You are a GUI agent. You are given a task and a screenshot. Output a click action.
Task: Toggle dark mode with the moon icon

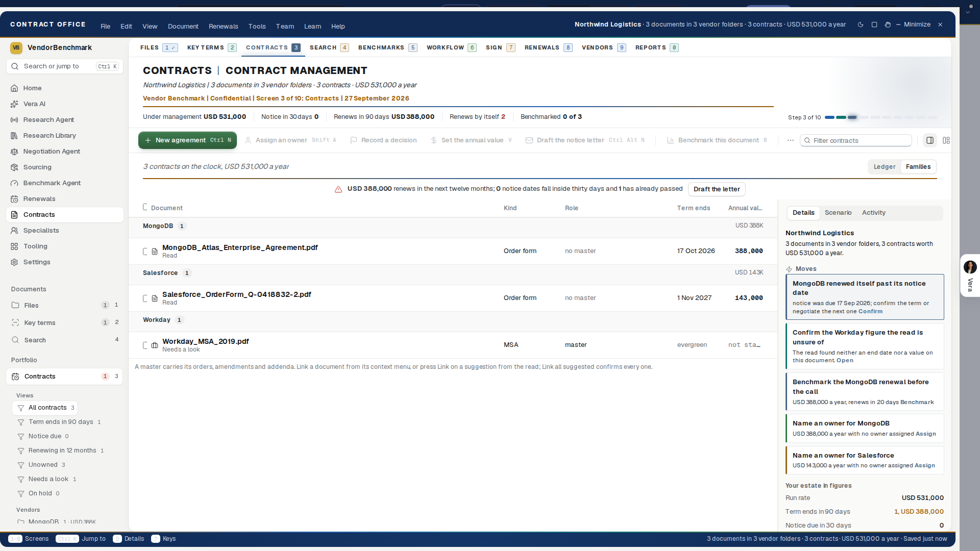[861, 24]
